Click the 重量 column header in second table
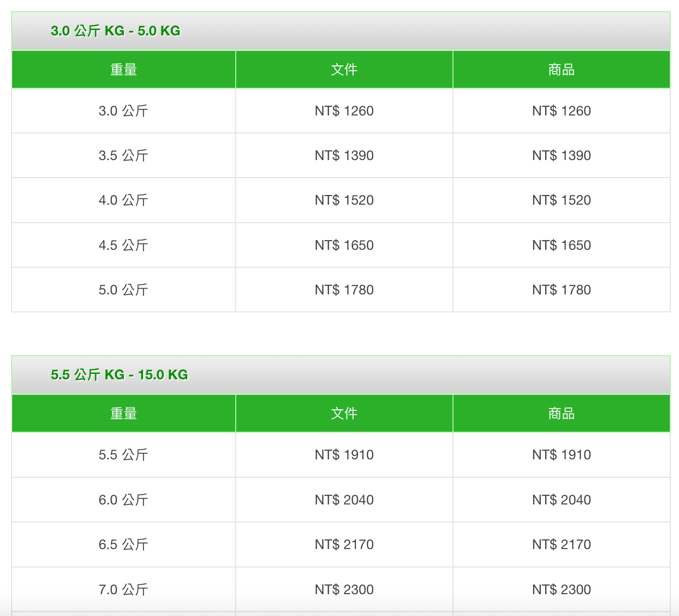 point(124,414)
